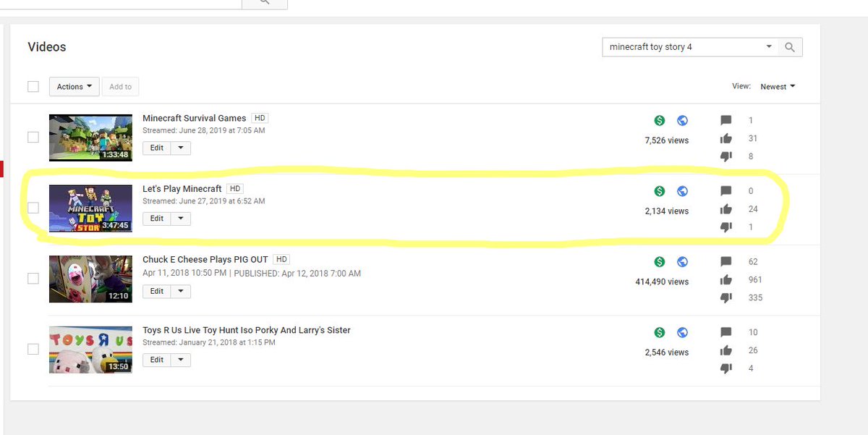This screenshot has width=868, height=435.
Task: Click public globe icon for Chuck E Cheese video
Action: 682,261
